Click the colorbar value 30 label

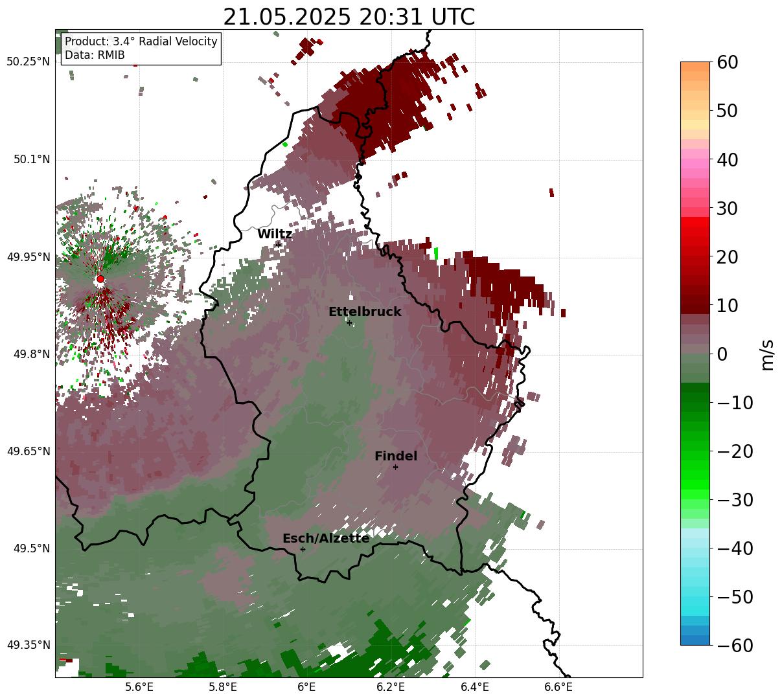pyautogui.click(x=727, y=209)
